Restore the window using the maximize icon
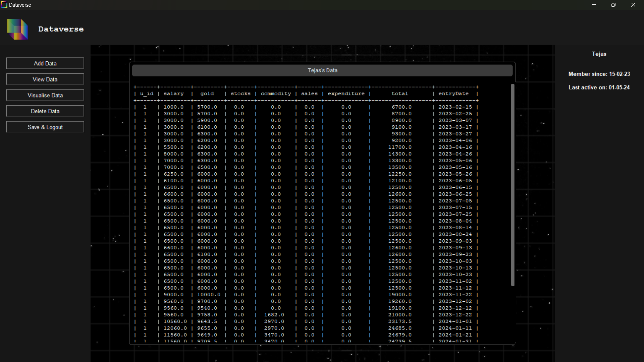 [x=613, y=5]
